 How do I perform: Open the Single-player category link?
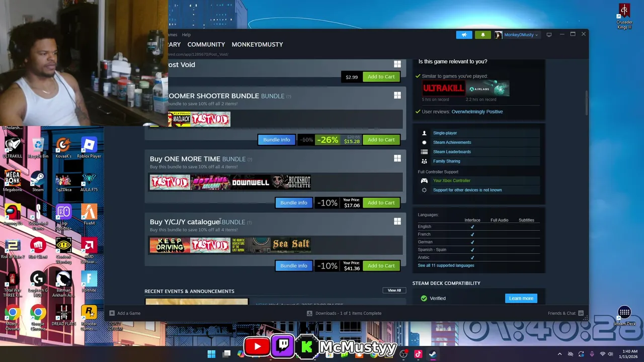445,133
